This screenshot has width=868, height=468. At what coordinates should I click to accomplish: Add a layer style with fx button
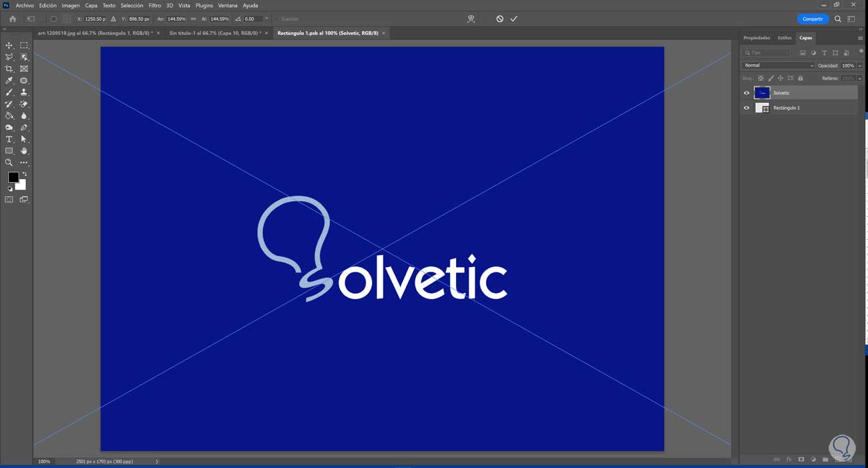[789, 459]
